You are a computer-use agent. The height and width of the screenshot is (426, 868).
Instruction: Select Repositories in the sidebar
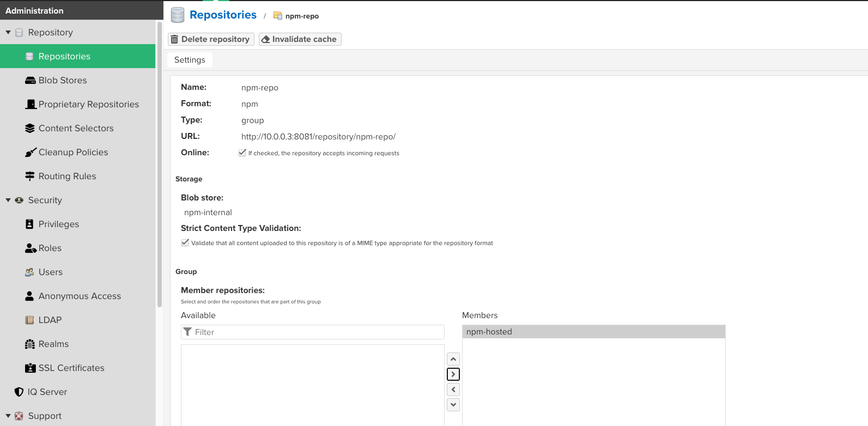pyautogui.click(x=77, y=57)
